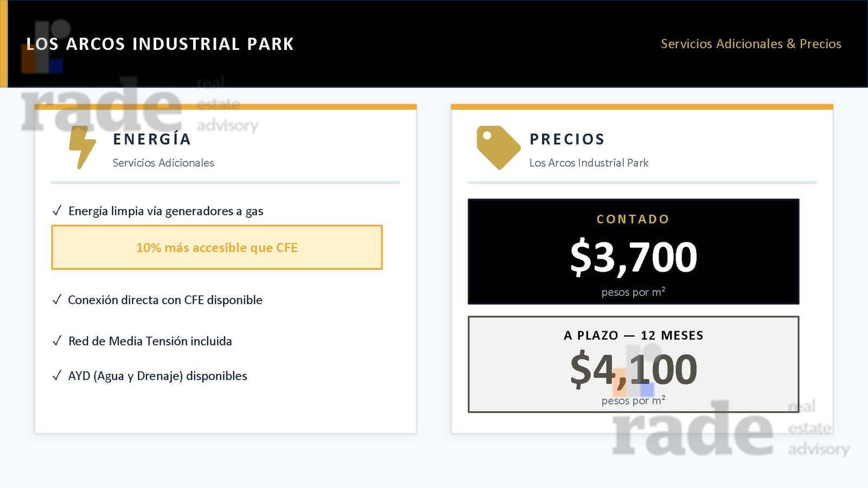Click the $3,700 price figure
Viewport: 868px width, 488px height.
634,257
